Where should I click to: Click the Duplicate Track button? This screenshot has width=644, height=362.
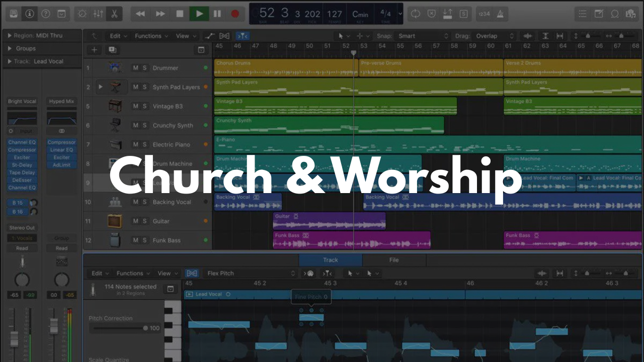point(112,50)
